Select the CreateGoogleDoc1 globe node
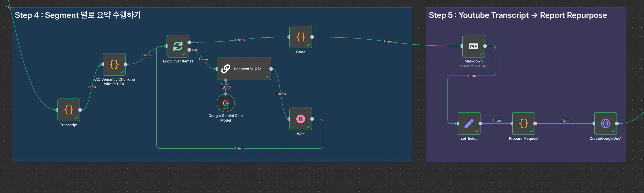The width and height of the screenshot is (644, 193). [x=605, y=124]
